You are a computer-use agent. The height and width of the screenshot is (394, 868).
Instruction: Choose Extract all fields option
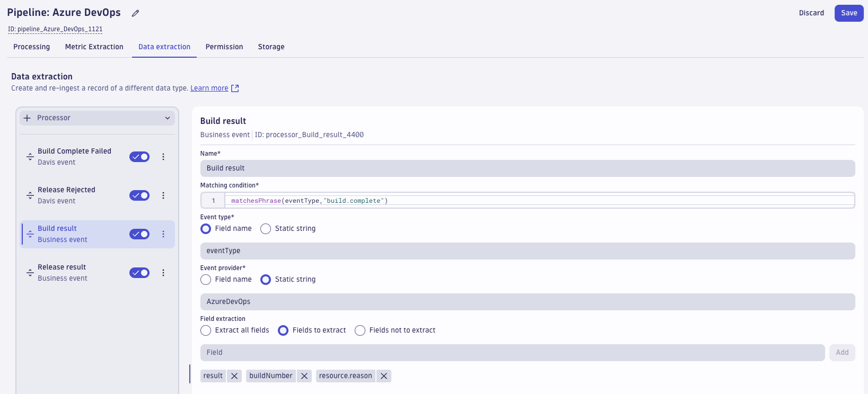(x=206, y=330)
